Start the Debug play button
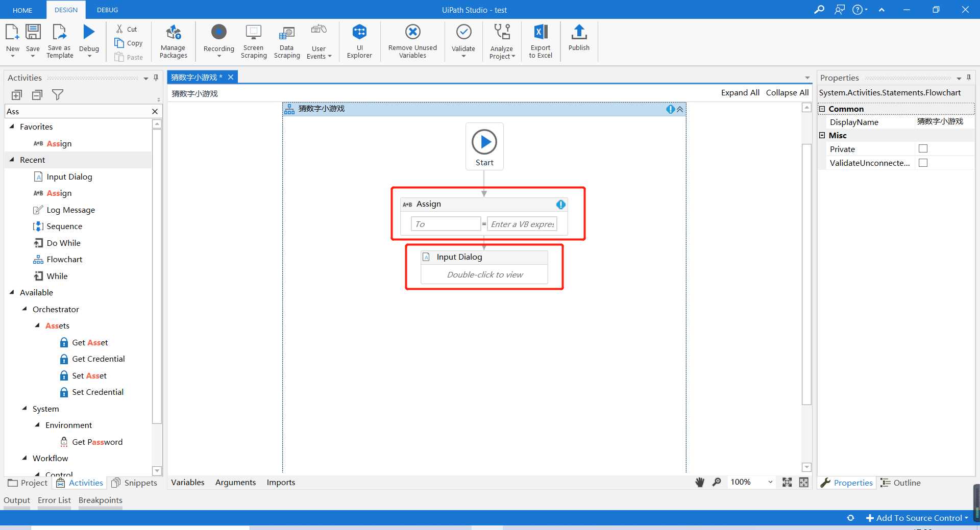Viewport: 980px width, 530px height. pos(89,32)
